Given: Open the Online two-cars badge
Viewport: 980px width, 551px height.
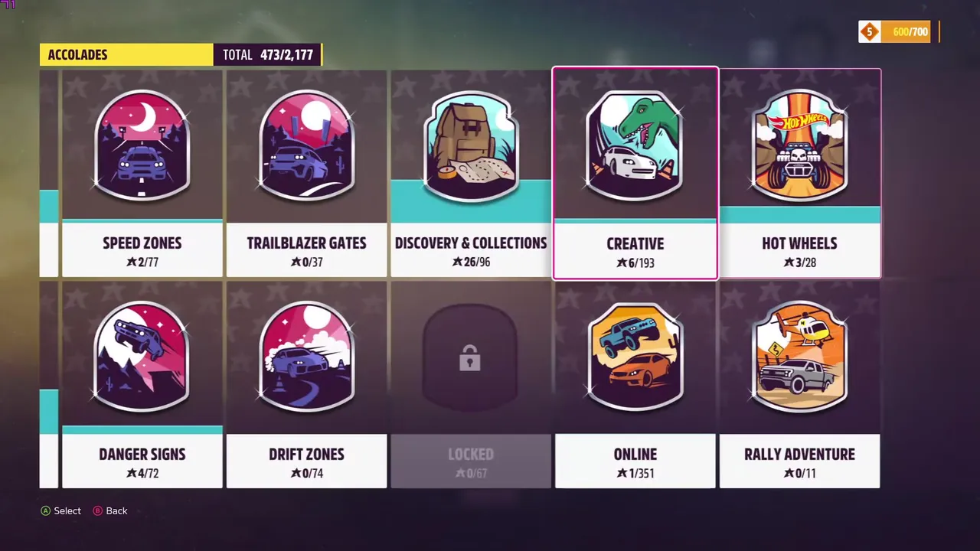Looking at the screenshot, I should [x=635, y=357].
